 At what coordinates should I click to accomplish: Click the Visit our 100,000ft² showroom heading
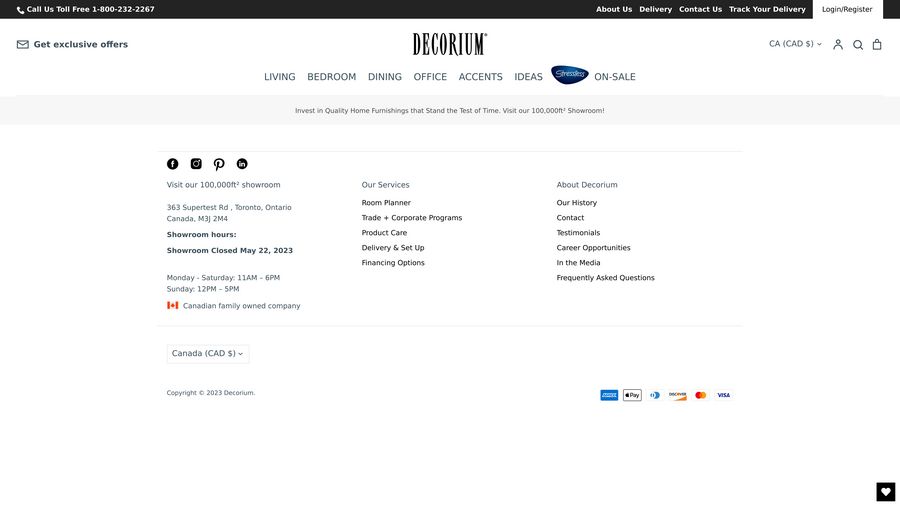[x=223, y=185]
